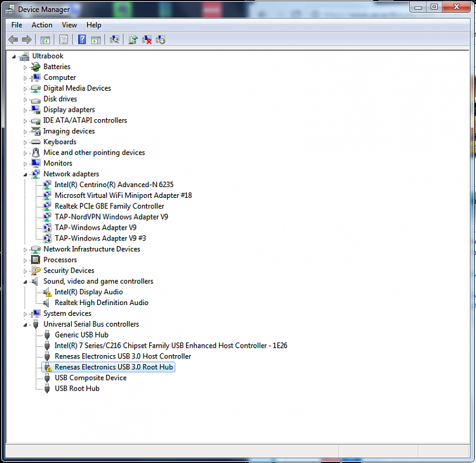
Task: Click the Show/Hide Console Tree toolbar icon
Action: tap(45, 40)
